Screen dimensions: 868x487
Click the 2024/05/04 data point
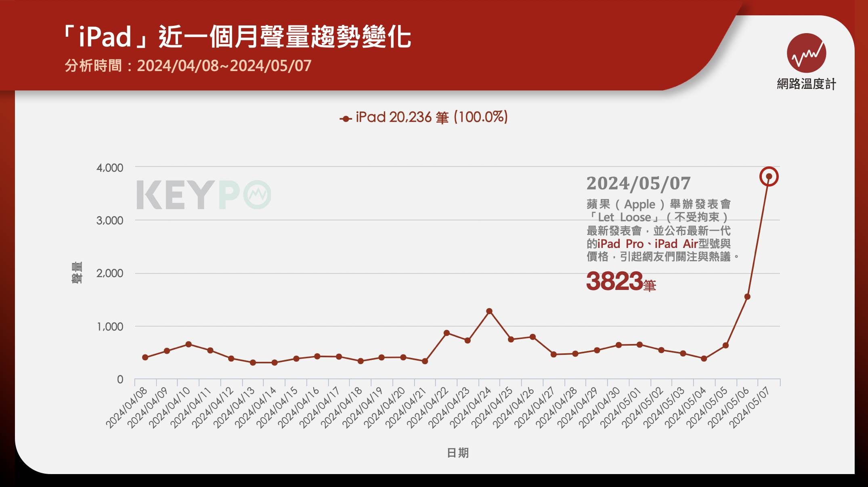[x=704, y=359]
